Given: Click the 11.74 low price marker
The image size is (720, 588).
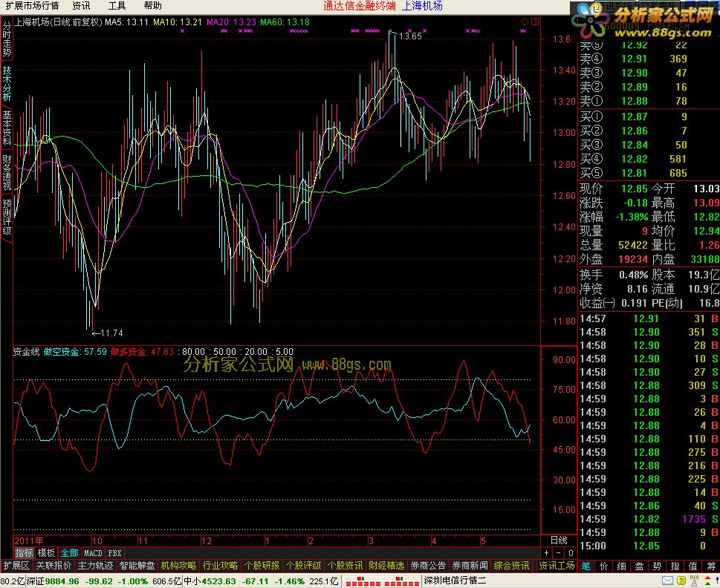Looking at the screenshot, I should click(x=111, y=333).
